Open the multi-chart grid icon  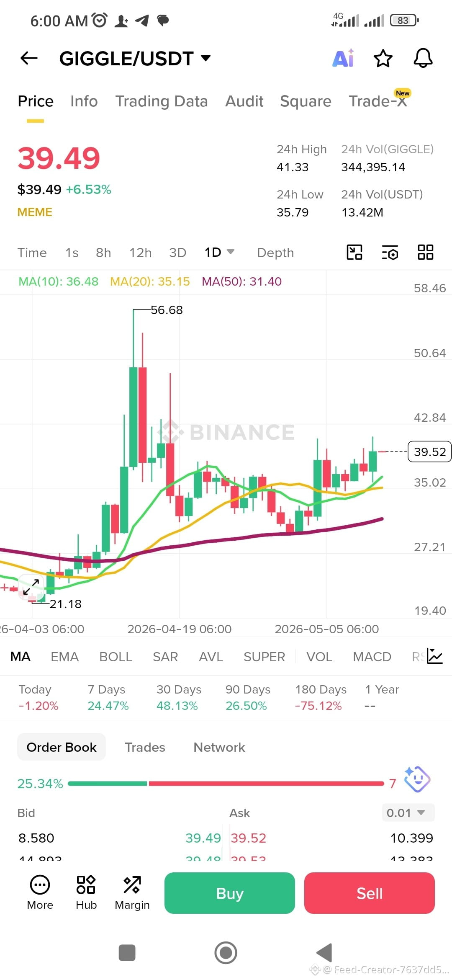pos(426,253)
